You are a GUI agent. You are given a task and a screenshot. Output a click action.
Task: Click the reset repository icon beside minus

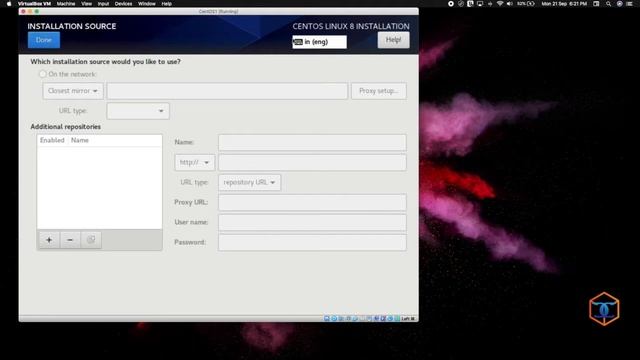coord(91,240)
